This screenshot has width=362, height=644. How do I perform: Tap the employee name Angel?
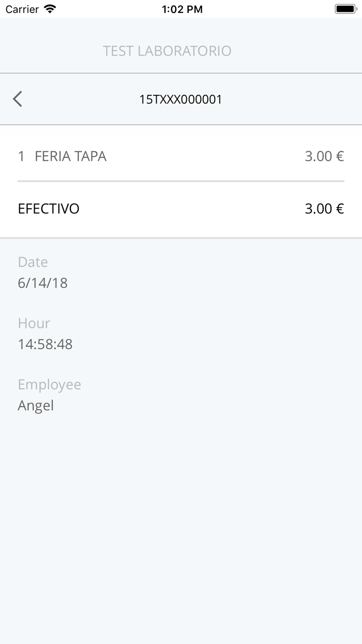[x=36, y=405]
